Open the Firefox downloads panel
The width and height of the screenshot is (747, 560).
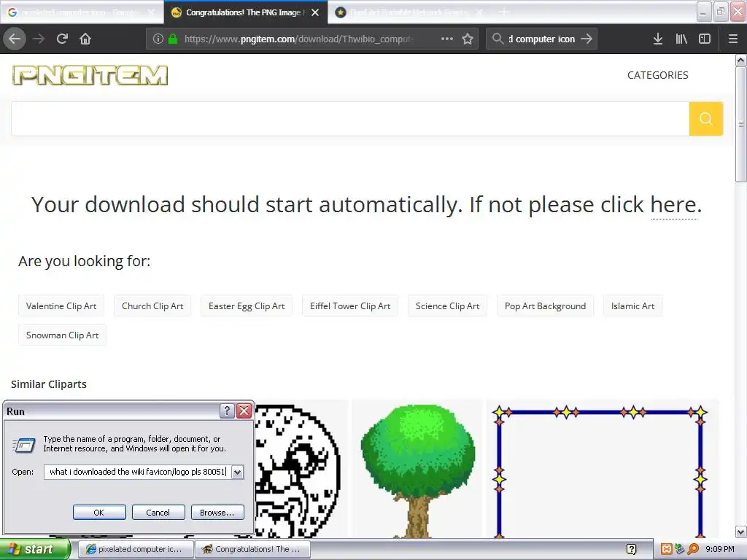pyautogui.click(x=658, y=39)
